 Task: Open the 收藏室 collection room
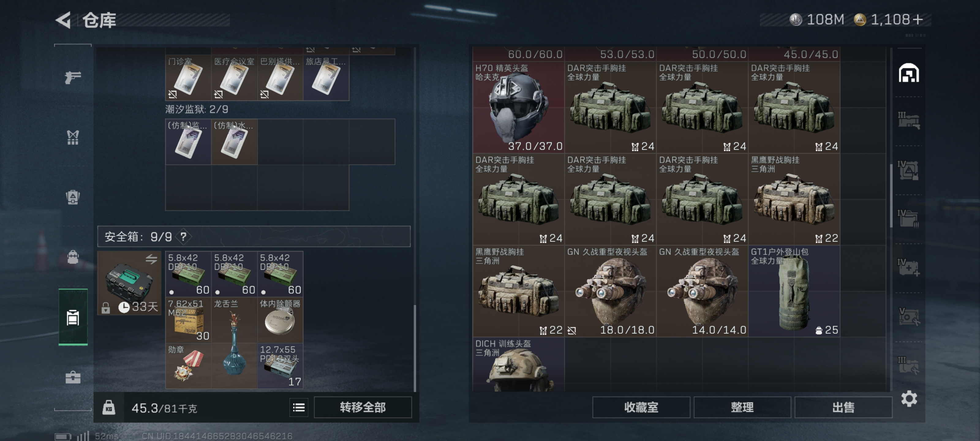click(x=641, y=408)
